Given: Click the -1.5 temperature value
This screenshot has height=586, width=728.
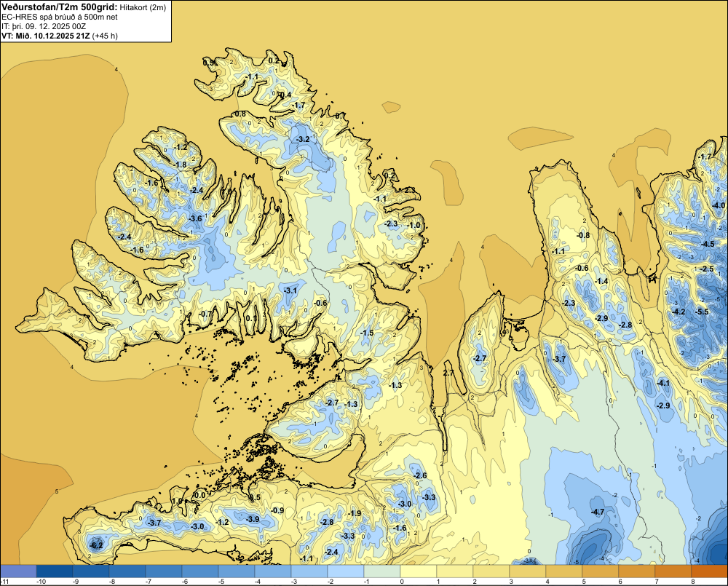Looking at the screenshot, I should 367,333.
